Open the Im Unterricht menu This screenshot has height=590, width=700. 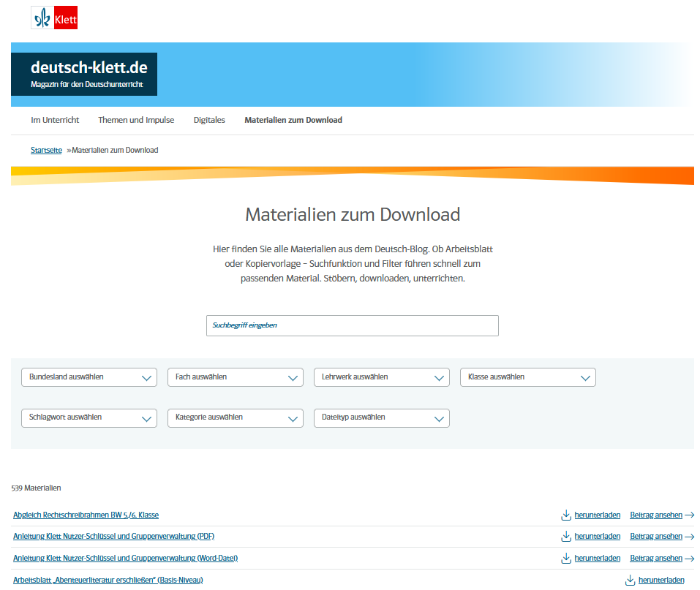coord(55,120)
